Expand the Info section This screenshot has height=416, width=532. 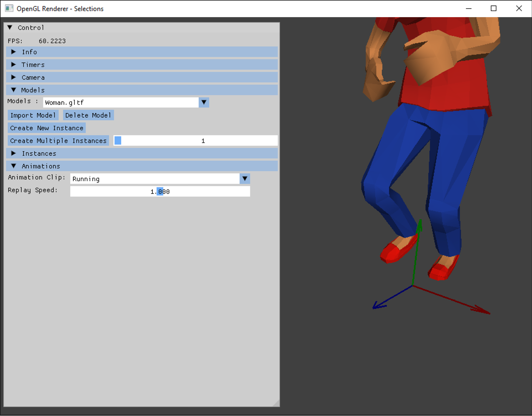pos(30,52)
